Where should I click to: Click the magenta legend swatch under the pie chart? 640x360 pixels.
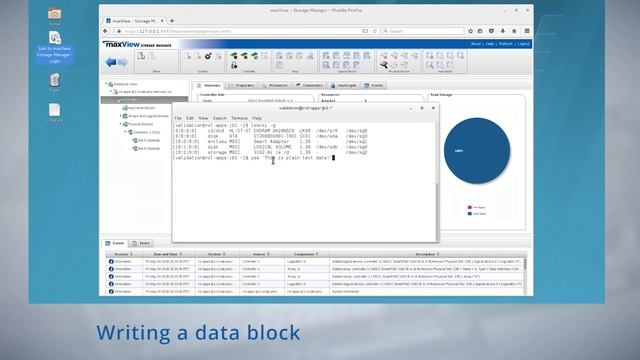click(x=470, y=207)
